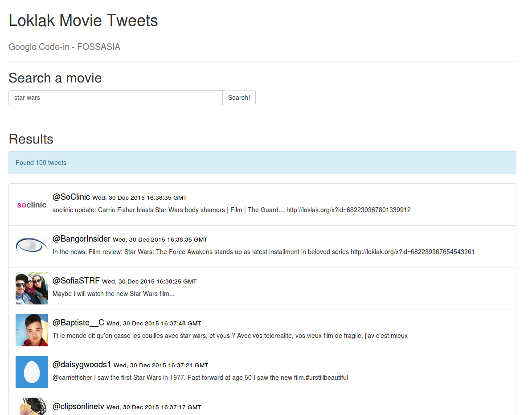This screenshot has height=415, width=532.
Task: Click 'Maybe I will watch the new Star Wars film' tweet
Action: point(114,294)
